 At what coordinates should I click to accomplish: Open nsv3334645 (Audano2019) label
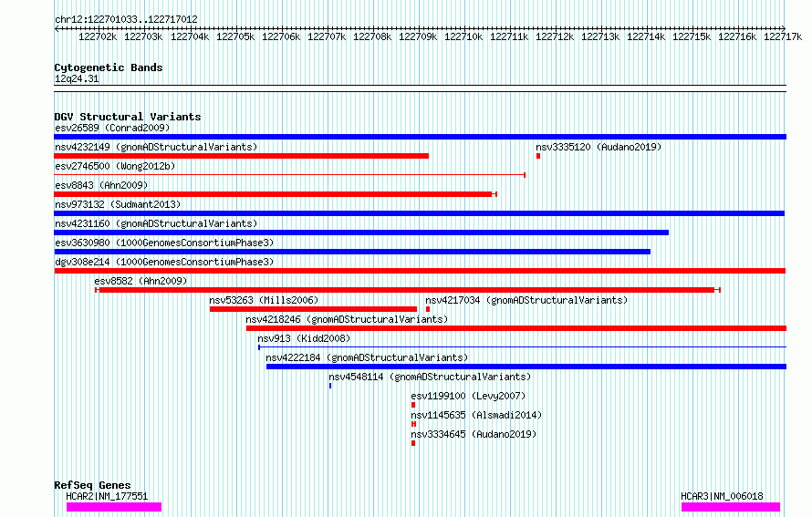pos(474,434)
